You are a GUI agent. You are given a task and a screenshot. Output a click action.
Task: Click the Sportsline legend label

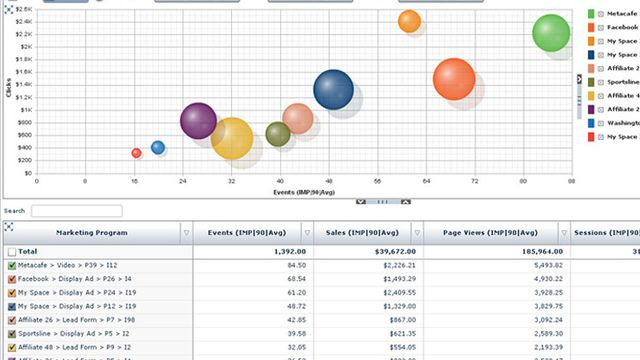tap(623, 82)
